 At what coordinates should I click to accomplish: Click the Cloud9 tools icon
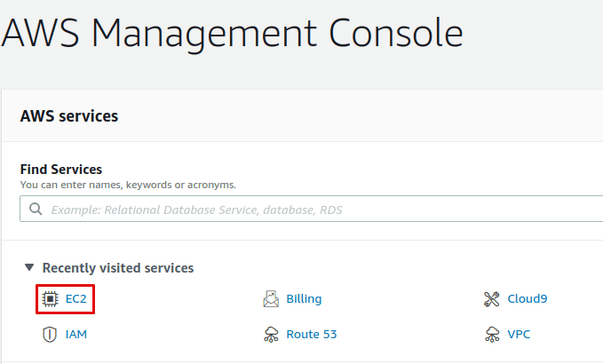tap(492, 299)
